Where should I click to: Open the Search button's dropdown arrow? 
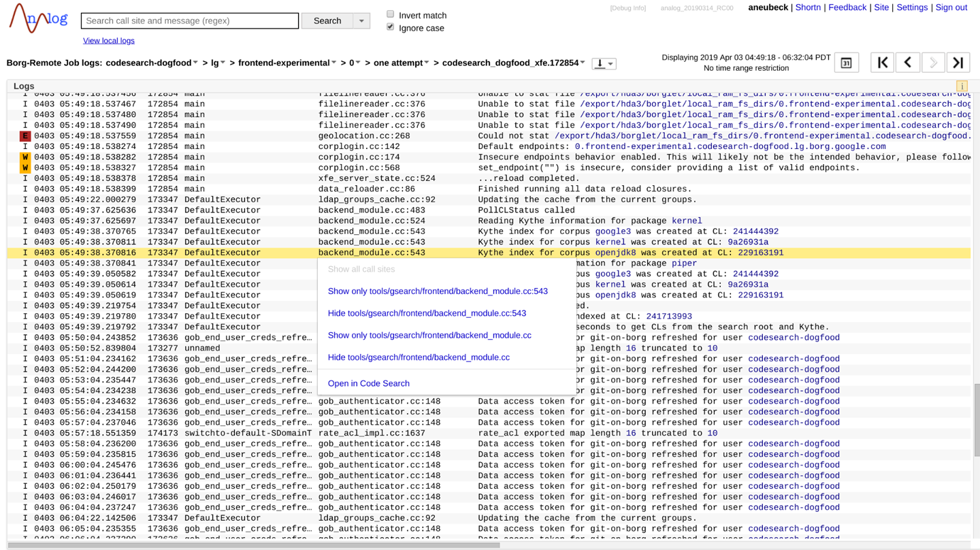[x=361, y=20]
